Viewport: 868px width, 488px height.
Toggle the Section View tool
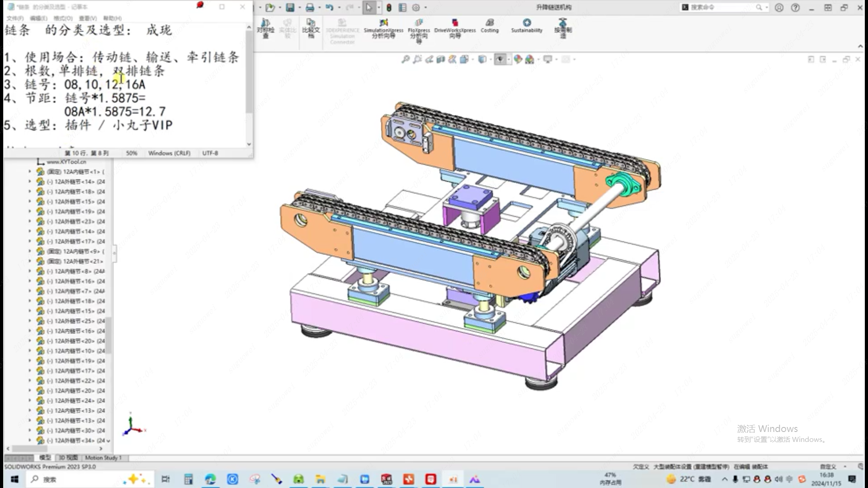point(441,59)
